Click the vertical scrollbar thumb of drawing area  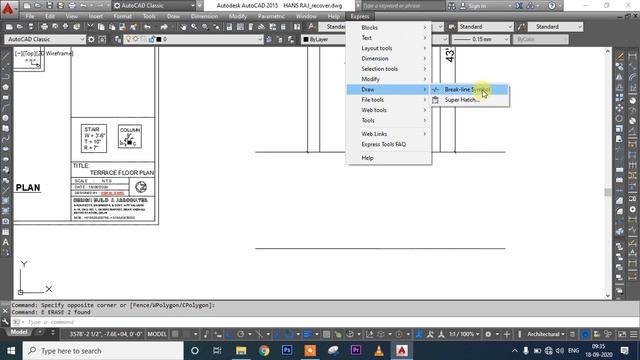pyautogui.click(x=607, y=192)
